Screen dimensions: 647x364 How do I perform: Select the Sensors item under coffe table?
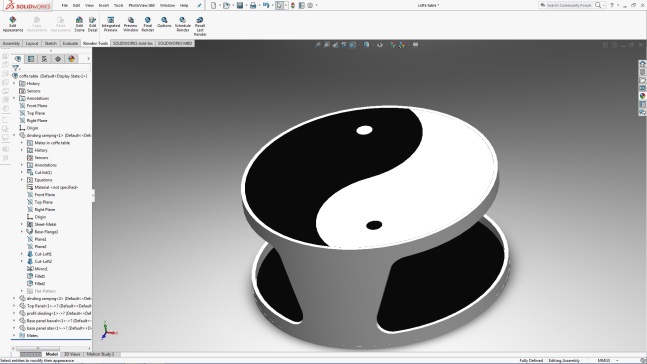tap(33, 91)
